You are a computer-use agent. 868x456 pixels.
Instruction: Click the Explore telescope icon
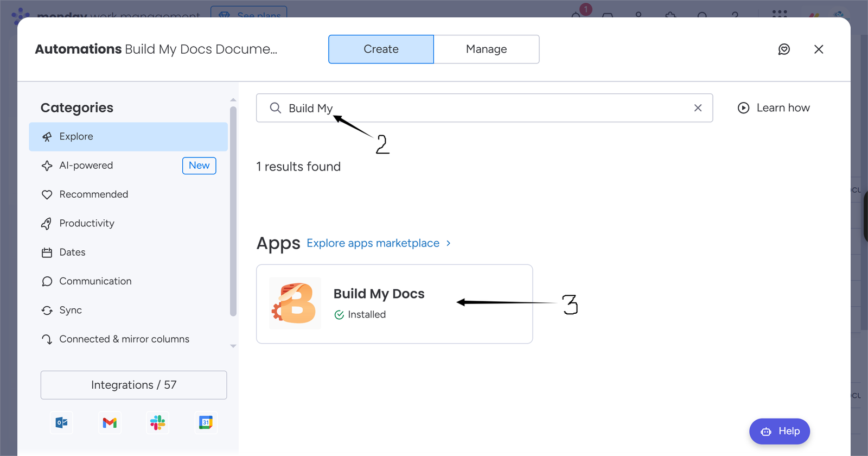47,137
